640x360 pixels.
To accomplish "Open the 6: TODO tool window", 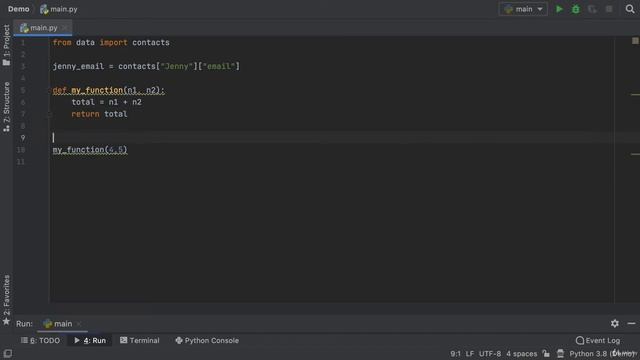I will 40,340.
